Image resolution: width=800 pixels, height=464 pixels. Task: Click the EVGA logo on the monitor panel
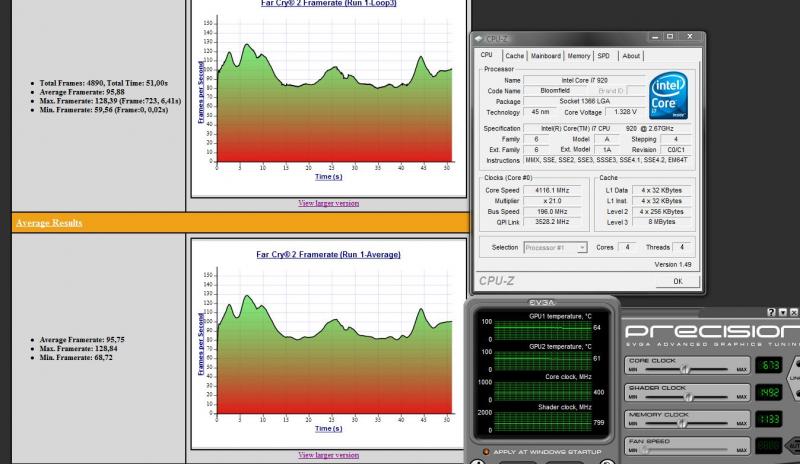tap(542, 302)
